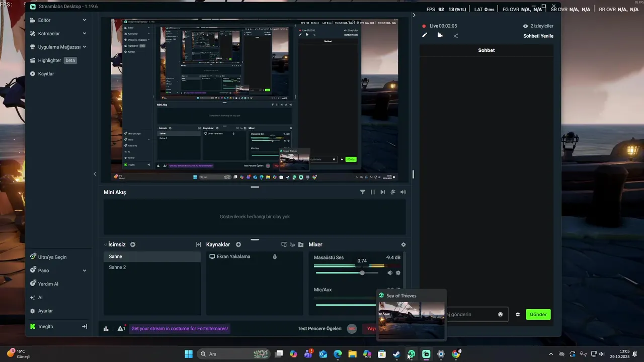Toggle the studio mode icon in Kaynaklar

click(292, 244)
